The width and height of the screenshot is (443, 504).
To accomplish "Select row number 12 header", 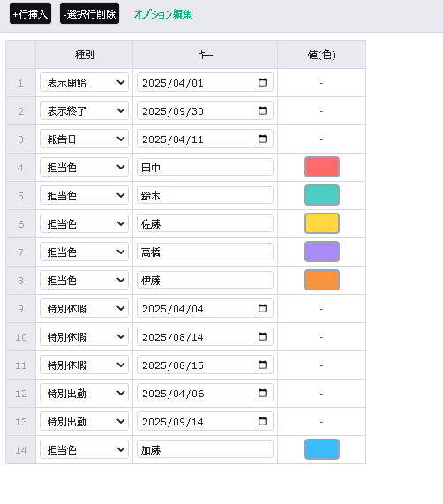I will click(x=20, y=394).
